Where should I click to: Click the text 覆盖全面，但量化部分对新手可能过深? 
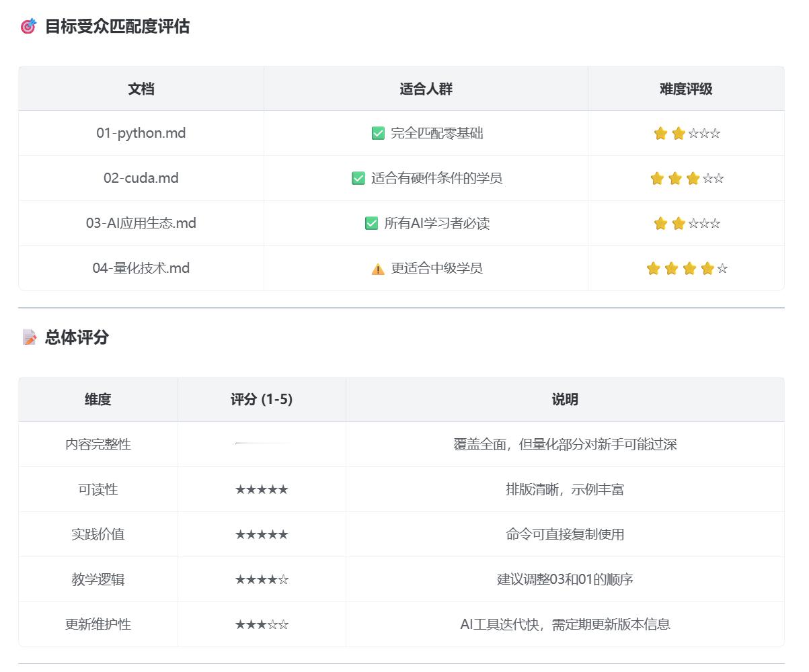pyautogui.click(x=565, y=444)
